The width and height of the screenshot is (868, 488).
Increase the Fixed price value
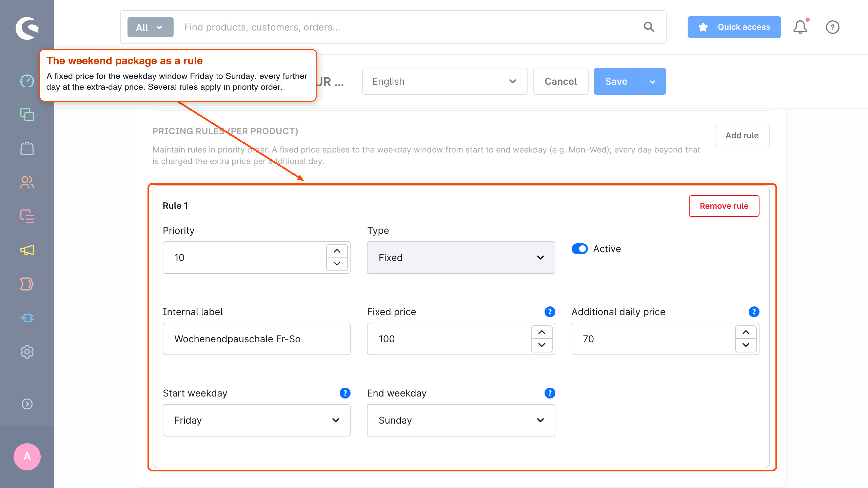541,332
